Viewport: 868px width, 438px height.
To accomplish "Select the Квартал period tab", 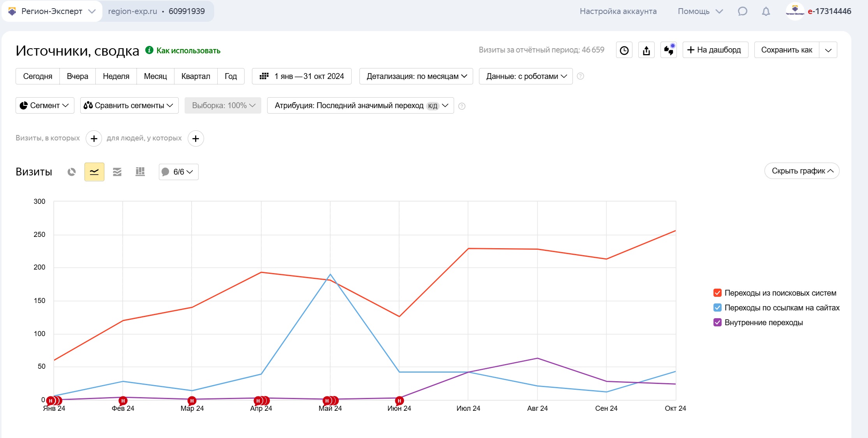I will 195,76.
